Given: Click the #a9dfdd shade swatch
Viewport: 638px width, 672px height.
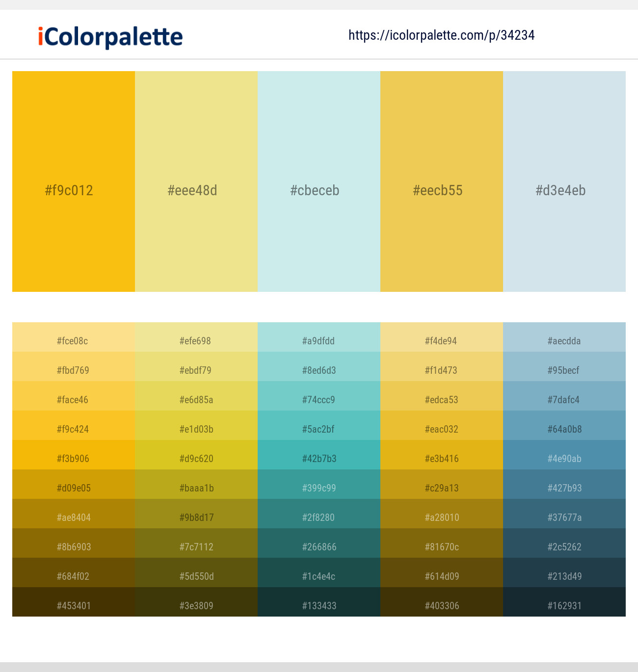Looking at the screenshot, I should (319, 341).
